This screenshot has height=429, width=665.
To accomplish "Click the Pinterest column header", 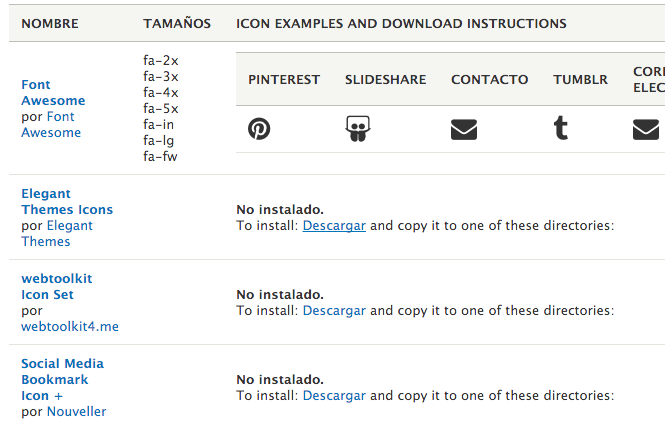I will click(x=284, y=79).
